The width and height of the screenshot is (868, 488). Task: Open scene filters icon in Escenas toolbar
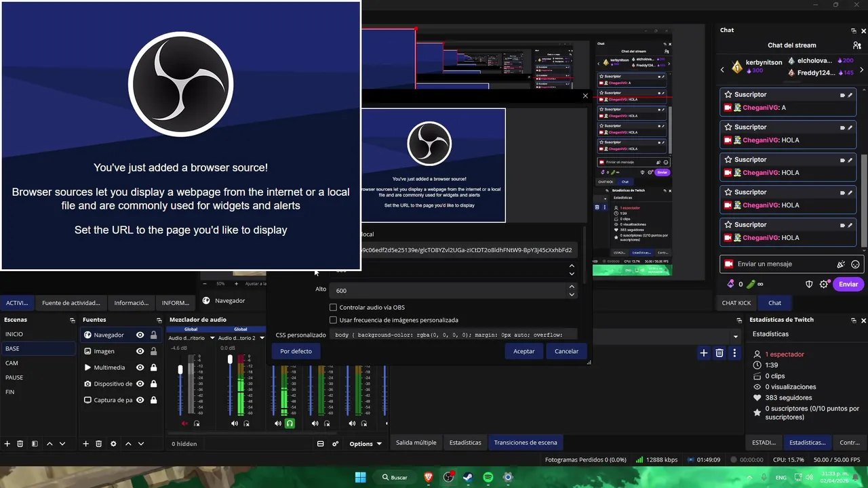tap(35, 444)
